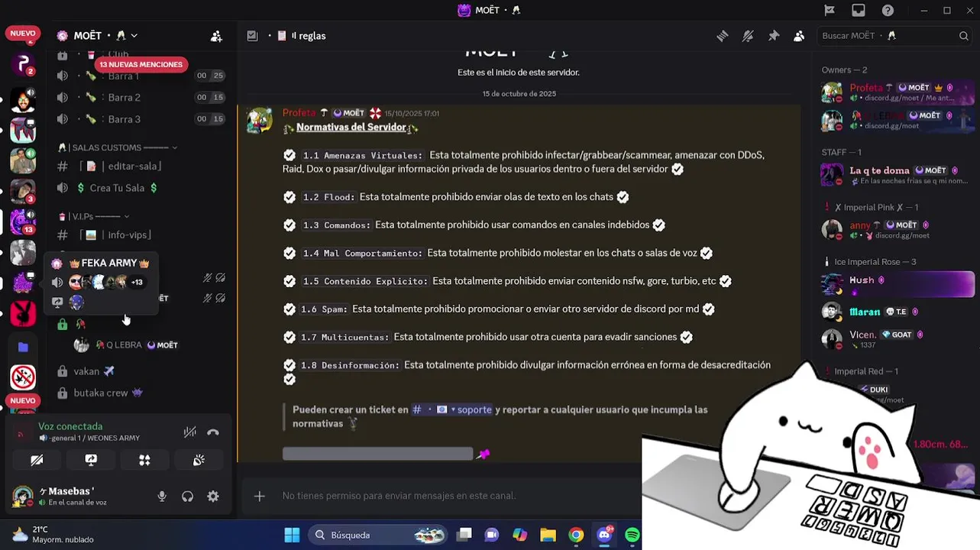Turn on camera button
Image resolution: width=980 pixels, height=550 pixels.
[37, 460]
